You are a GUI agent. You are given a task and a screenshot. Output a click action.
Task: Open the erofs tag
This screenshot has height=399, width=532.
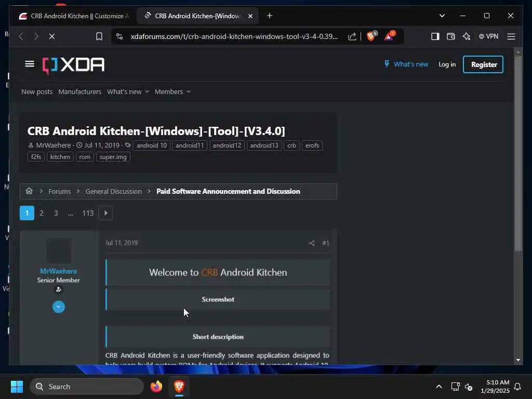coord(312,145)
